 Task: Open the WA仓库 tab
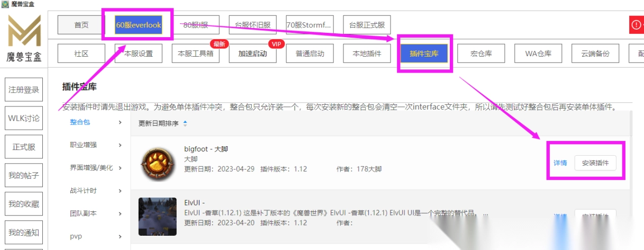click(x=538, y=53)
